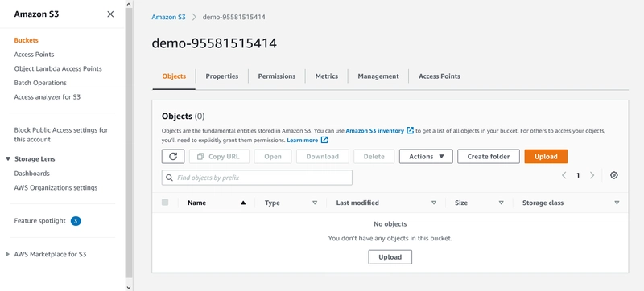Viewport: 644px width, 291px height.
Task: Open Access Points in the sidebar
Action: tap(34, 55)
